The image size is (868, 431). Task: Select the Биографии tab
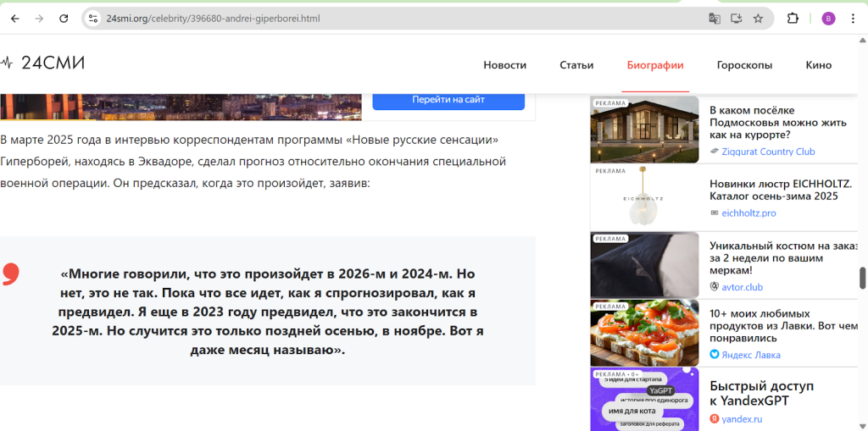pos(655,65)
